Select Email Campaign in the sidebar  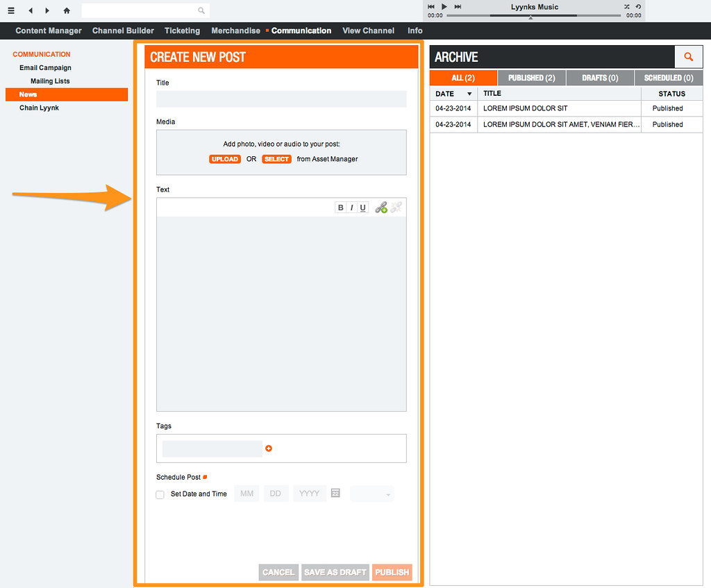tap(45, 67)
